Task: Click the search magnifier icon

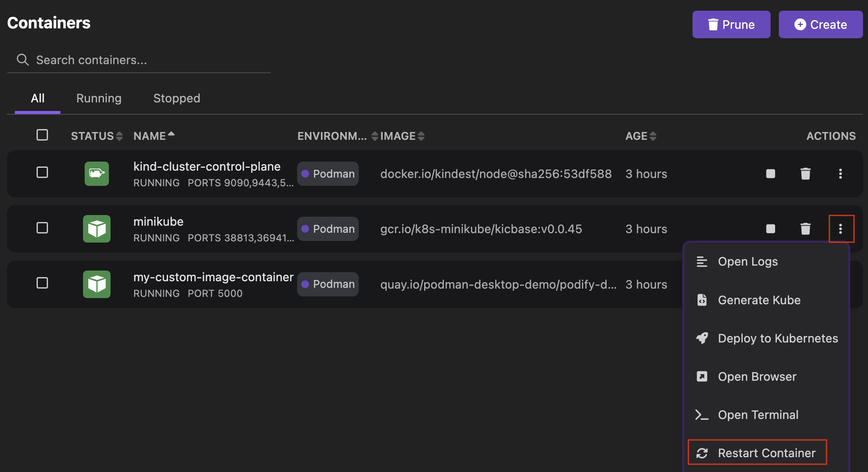Action: click(x=23, y=60)
